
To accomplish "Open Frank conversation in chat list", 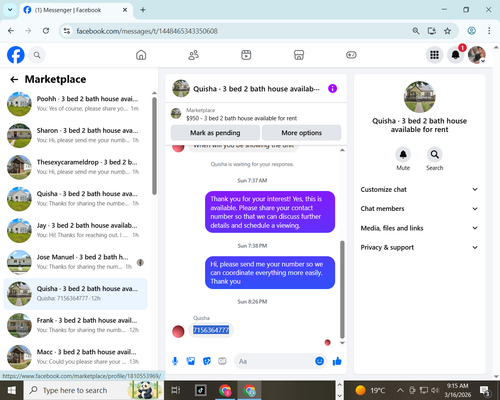I will (75, 325).
